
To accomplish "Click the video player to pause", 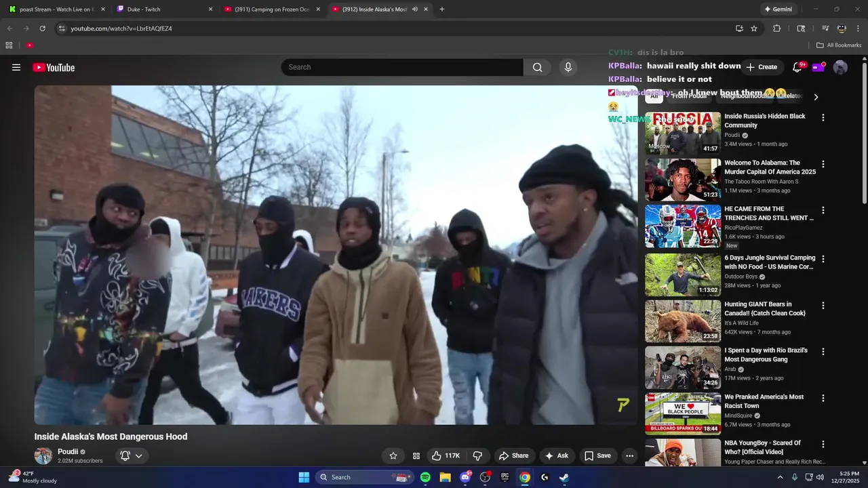I will (x=336, y=255).
